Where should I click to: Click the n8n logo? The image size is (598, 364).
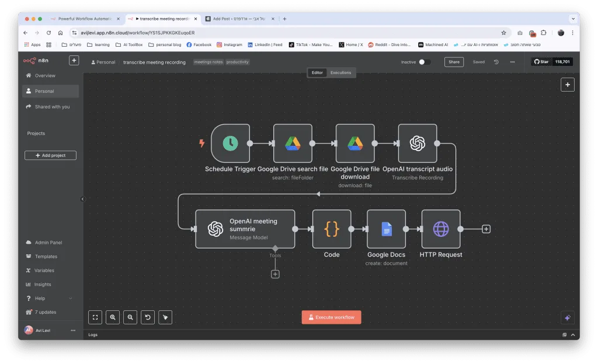tap(36, 61)
